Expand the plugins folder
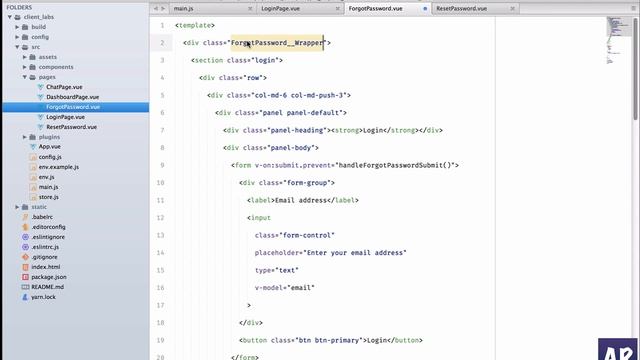This screenshot has height=360, width=640. point(24,137)
